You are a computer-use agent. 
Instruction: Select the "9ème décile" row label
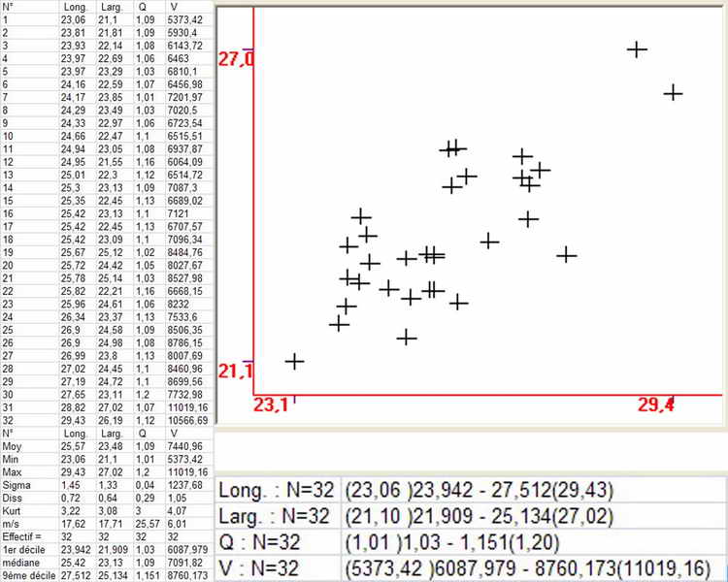pyautogui.click(x=24, y=573)
